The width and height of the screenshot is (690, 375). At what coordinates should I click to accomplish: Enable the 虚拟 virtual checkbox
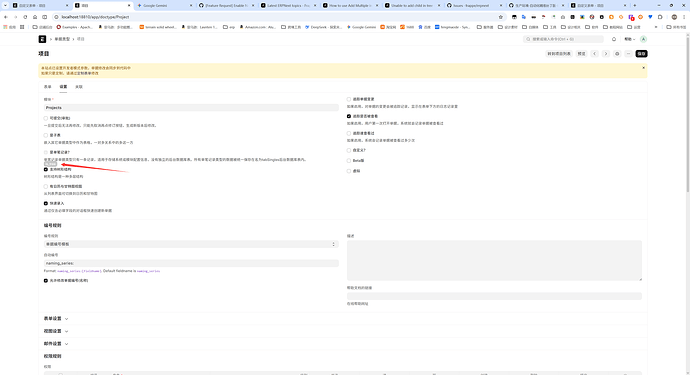tap(349, 171)
